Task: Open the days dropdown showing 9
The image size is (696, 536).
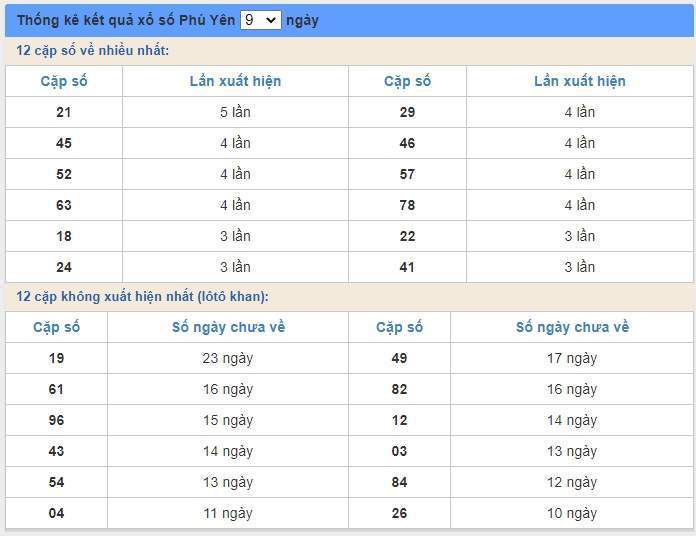Action: coord(261,20)
